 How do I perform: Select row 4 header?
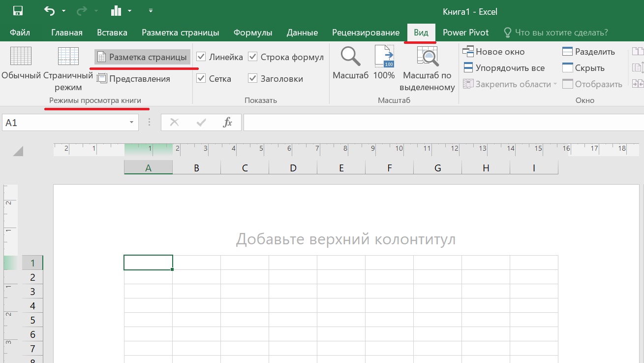[x=33, y=305]
